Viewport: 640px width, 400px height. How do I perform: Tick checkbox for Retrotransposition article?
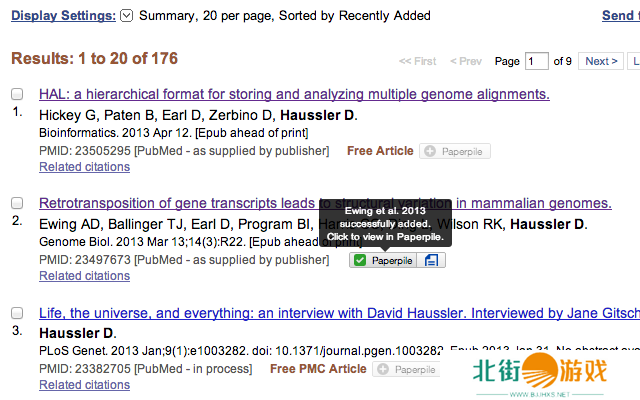[17, 203]
